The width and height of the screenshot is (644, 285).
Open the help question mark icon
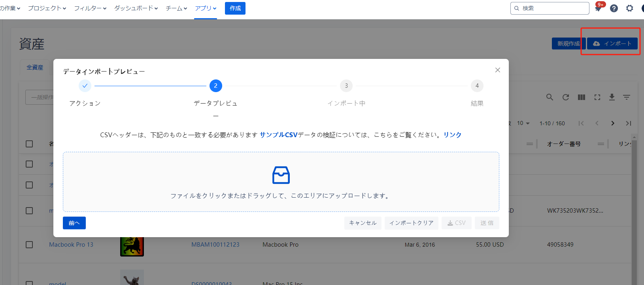click(x=614, y=8)
